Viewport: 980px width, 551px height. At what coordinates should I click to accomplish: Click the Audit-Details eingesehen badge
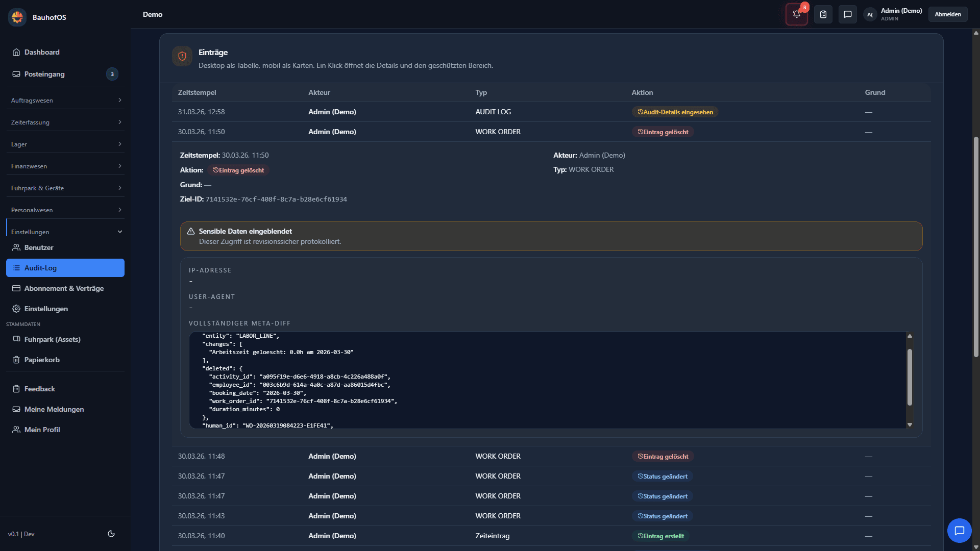675,112
